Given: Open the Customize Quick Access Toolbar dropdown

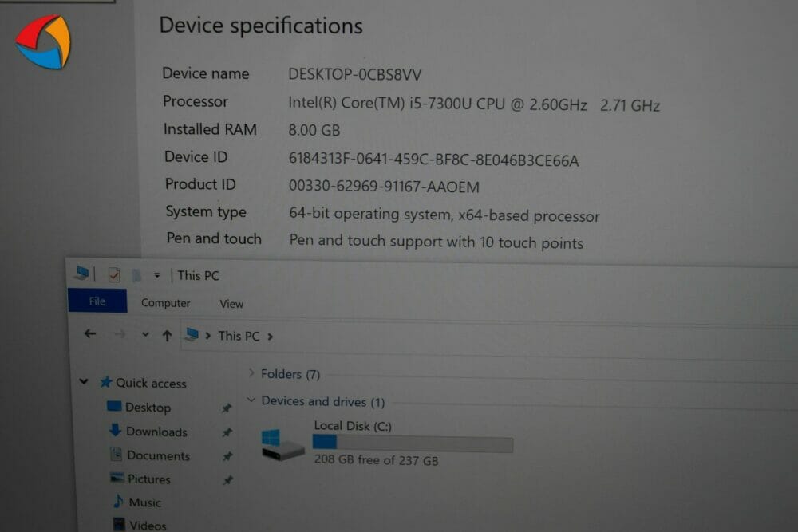Looking at the screenshot, I should 156,275.
